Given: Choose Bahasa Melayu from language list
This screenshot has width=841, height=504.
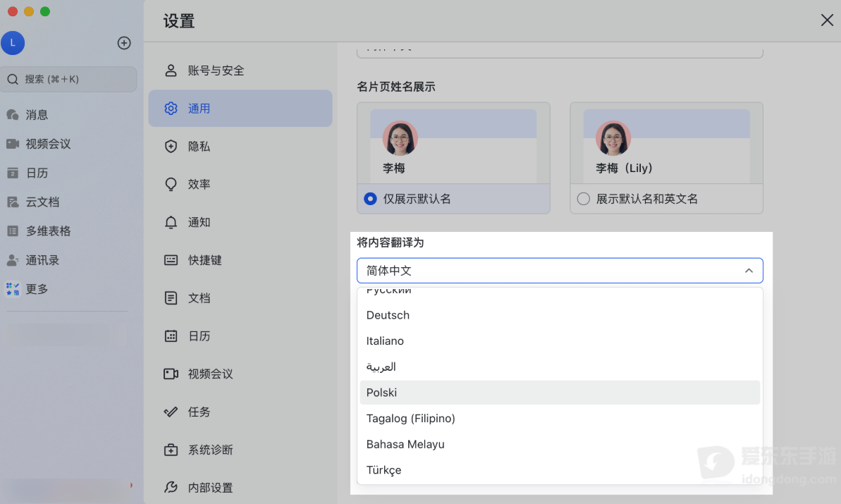Looking at the screenshot, I should pos(560,444).
